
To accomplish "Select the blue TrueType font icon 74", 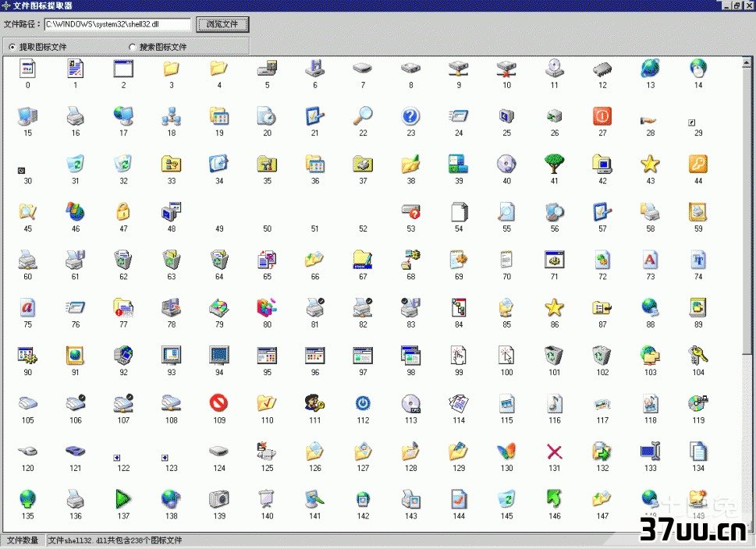I will pyautogui.click(x=698, y=260).
